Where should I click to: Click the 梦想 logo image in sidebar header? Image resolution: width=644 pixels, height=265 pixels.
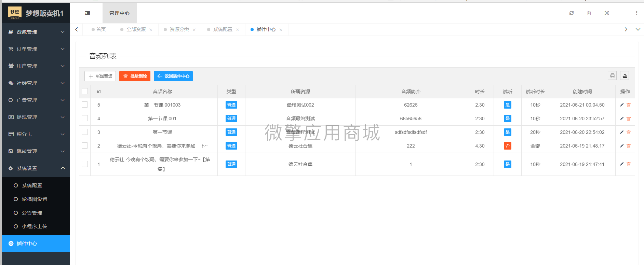tap(15, 13)
